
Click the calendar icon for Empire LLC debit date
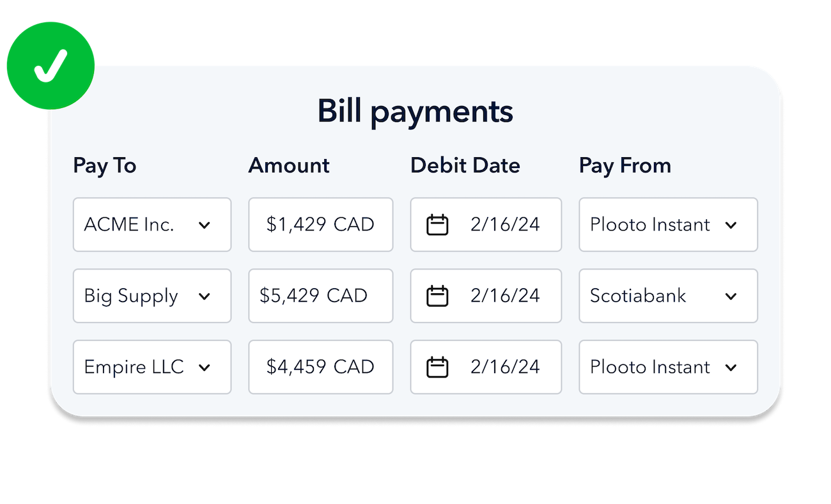tap(438, 367)
